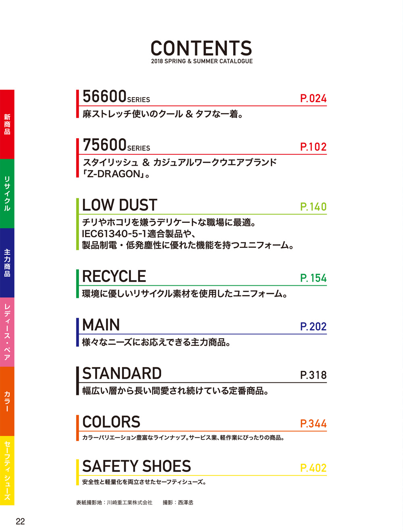This screenshot has width=403, height=532.
Task: Open the blue 主力商品 side tab
Action: (x=7, y=263)
